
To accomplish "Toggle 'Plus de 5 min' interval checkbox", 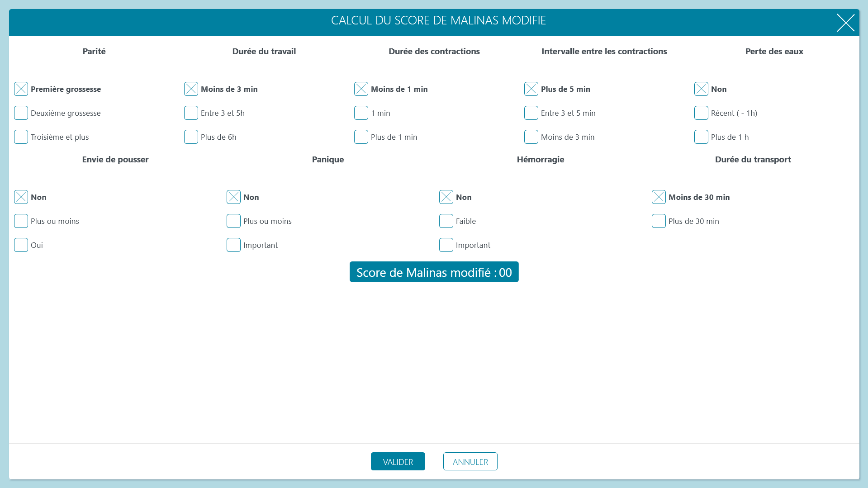I will [x=531, y=89].
